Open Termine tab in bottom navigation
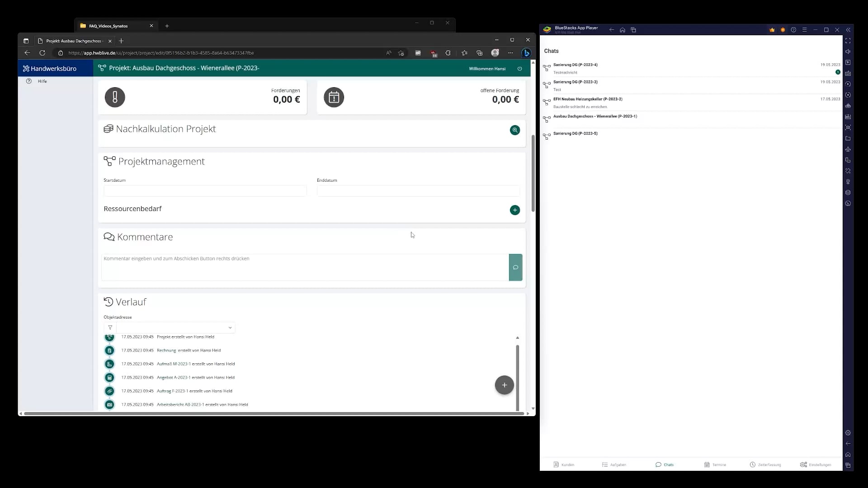This screenshot has width=868, height=488. pos(715,465)
